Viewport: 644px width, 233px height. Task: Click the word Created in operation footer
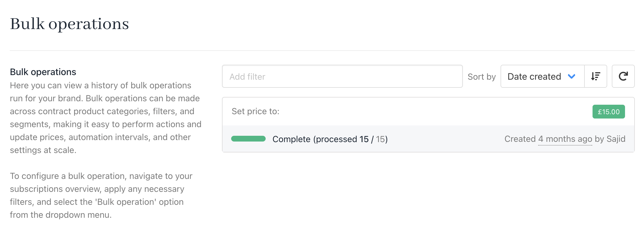tap(520, 139)
